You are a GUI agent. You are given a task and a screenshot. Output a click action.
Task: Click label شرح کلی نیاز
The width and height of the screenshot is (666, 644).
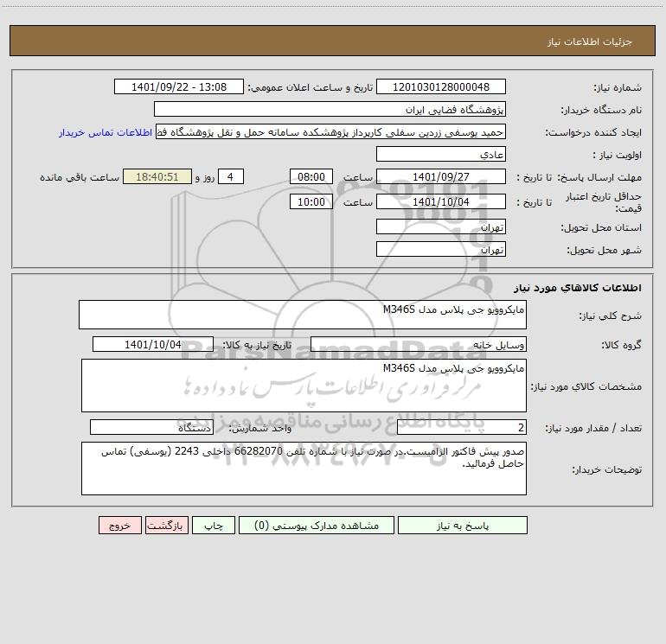tap(611, 316)
